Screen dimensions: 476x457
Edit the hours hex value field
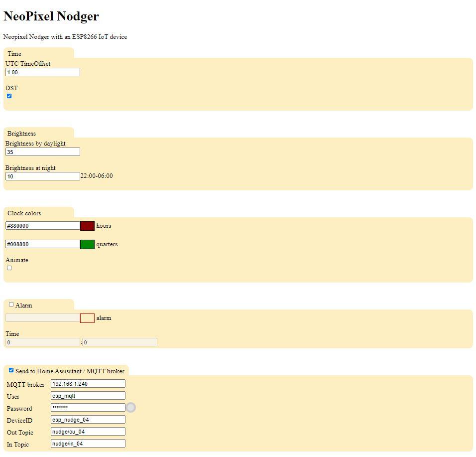[42, 225]
